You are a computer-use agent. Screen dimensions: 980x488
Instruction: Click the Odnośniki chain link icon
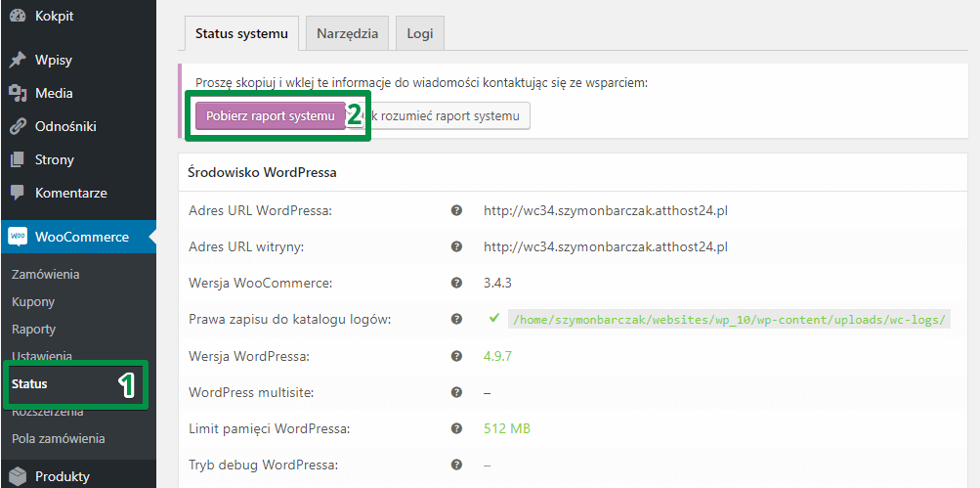pyautogui.click(x=18, y=126)
